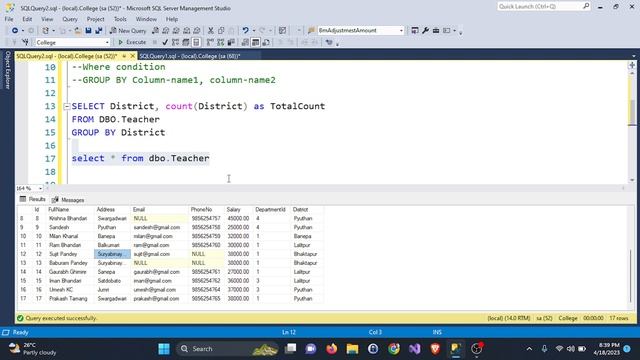Click the Save All toolbar icon

point(99,31)
